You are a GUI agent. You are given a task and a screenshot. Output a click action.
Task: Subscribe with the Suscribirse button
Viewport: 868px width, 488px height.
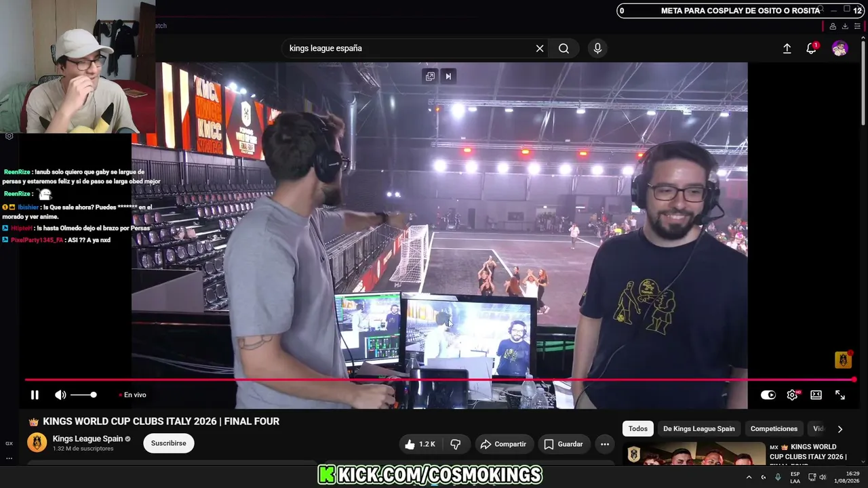169,443
